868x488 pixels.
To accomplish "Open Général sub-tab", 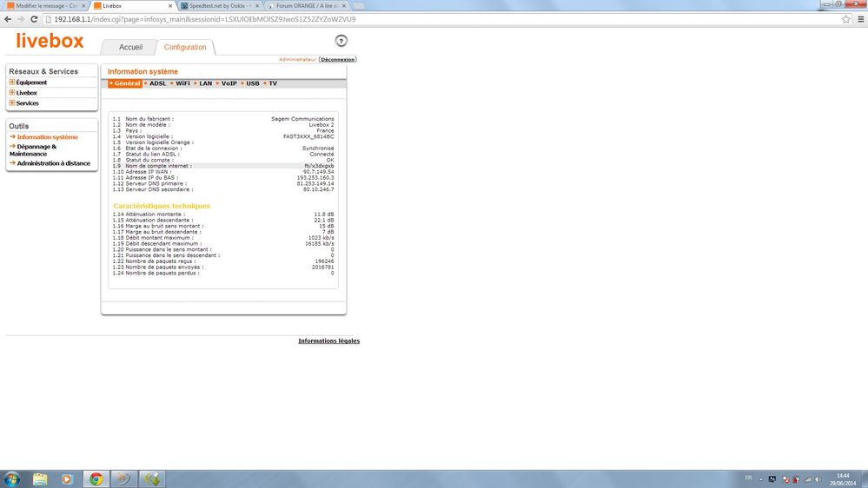I will click(x=125, y=83).
